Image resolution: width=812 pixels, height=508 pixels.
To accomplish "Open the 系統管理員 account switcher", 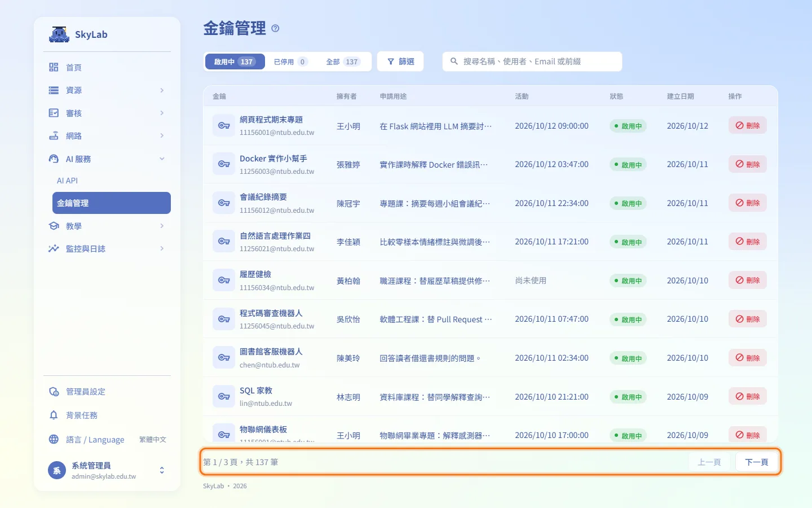I will [107, 470].
